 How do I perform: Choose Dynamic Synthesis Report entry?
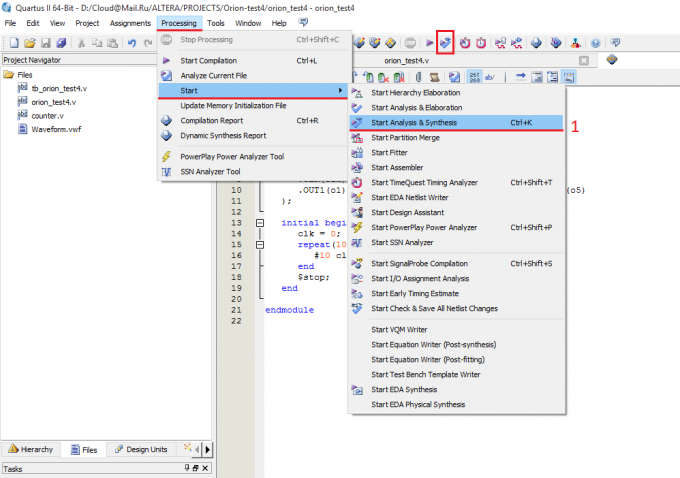pyautogui.click(x=254, y=135)
